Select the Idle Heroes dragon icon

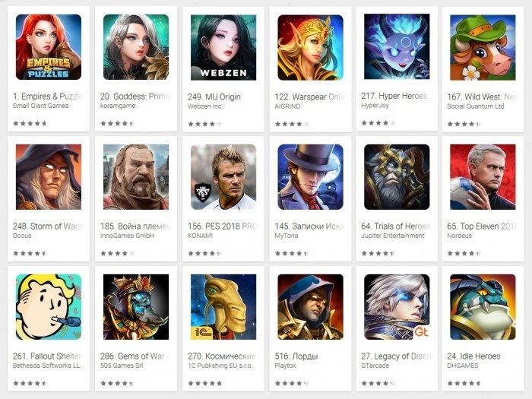[483, 307]
